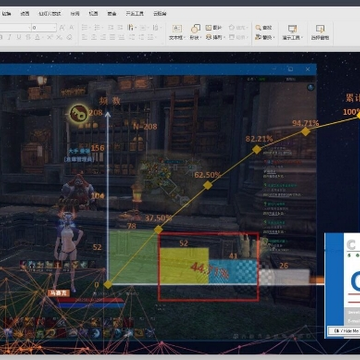Click the 图片 insert picture button
This screenshot has height=360, width=360.
[x=214, y=28]
